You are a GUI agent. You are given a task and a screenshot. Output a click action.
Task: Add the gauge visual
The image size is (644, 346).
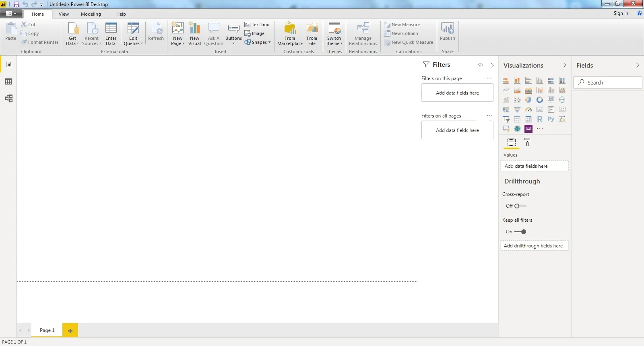click(x=528, y=109)
